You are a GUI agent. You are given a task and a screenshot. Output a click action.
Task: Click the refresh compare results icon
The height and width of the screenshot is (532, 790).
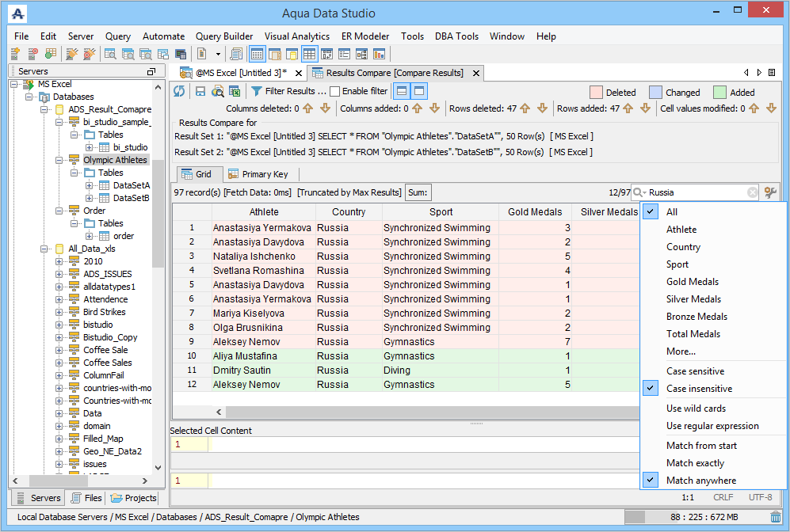point(179,91)
